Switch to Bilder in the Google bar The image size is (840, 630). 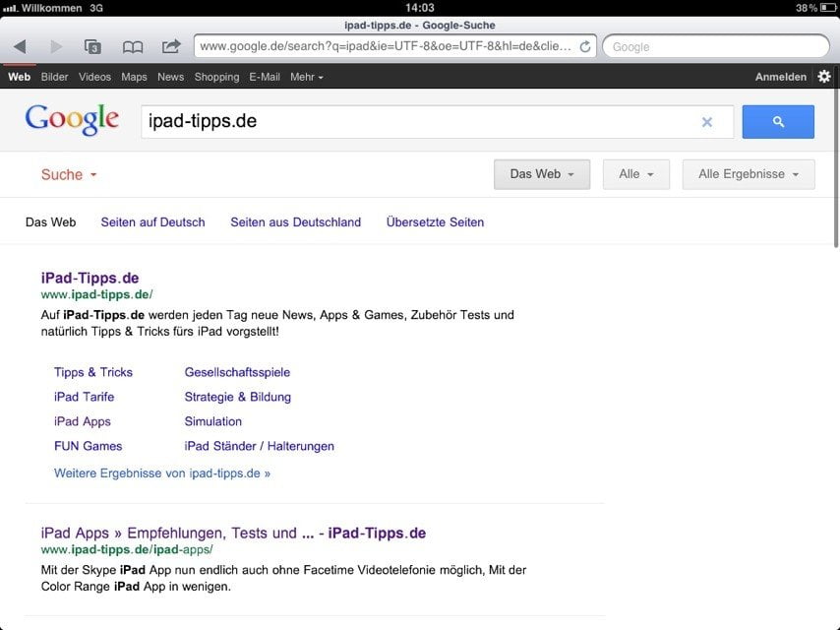pos(55,77)
